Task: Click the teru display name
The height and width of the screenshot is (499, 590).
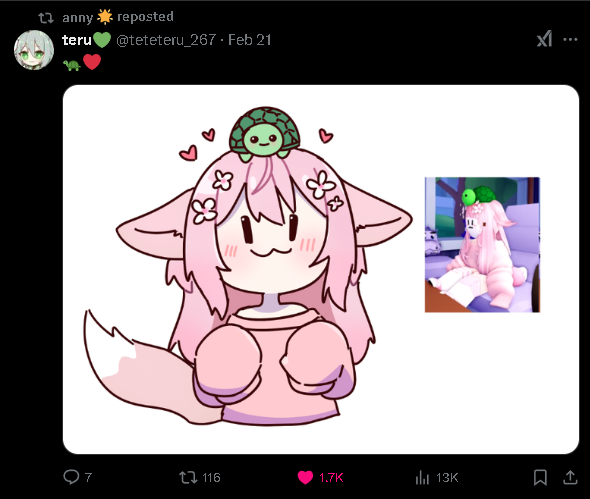Action: [x=77, y=40]
